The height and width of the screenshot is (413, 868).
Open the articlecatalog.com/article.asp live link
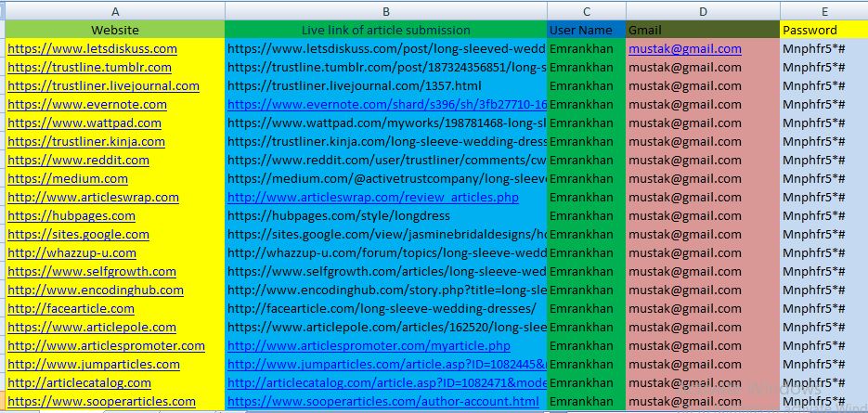point(387,383)
